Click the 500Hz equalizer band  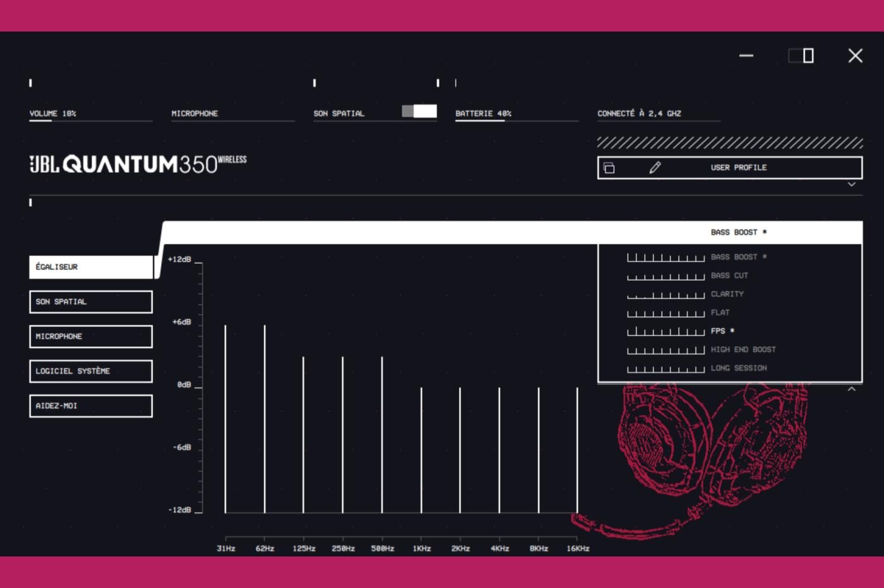click(x=382, y=435)
